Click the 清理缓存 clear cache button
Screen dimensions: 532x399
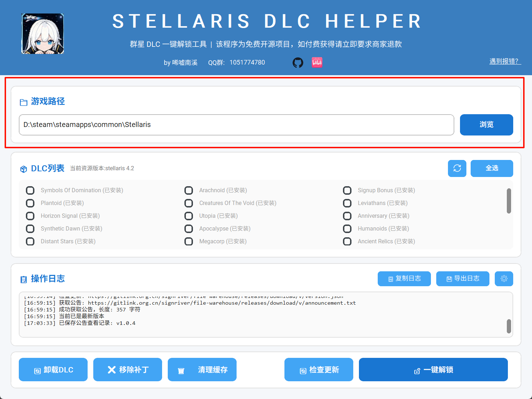pos(202,370)
